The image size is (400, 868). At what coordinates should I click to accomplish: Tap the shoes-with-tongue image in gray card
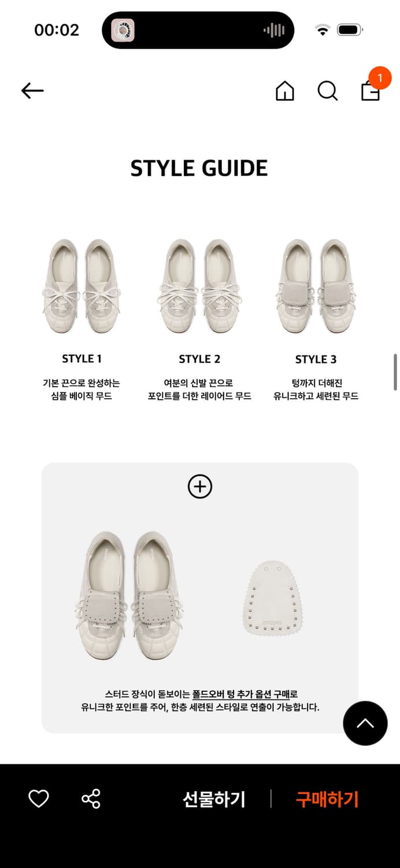tap(127, 596)
